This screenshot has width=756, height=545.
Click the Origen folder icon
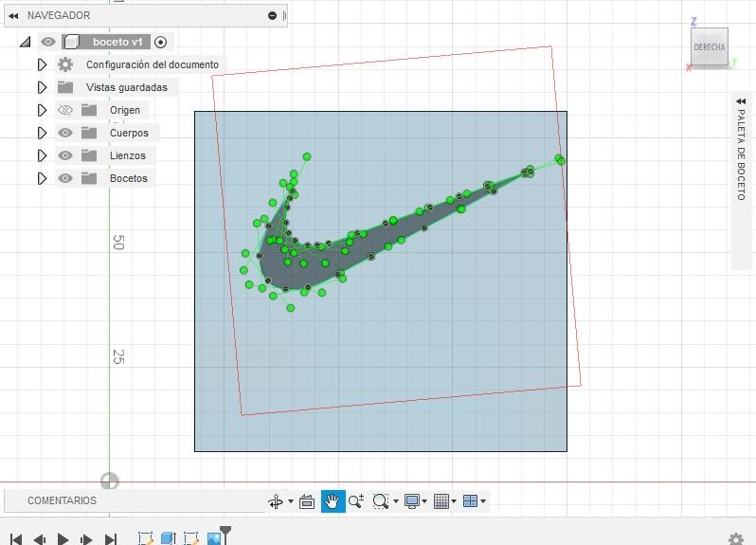(89, 110)
